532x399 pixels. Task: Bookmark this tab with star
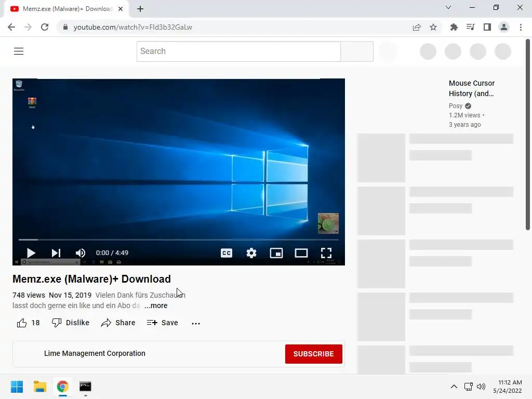[x=433, y=27]
